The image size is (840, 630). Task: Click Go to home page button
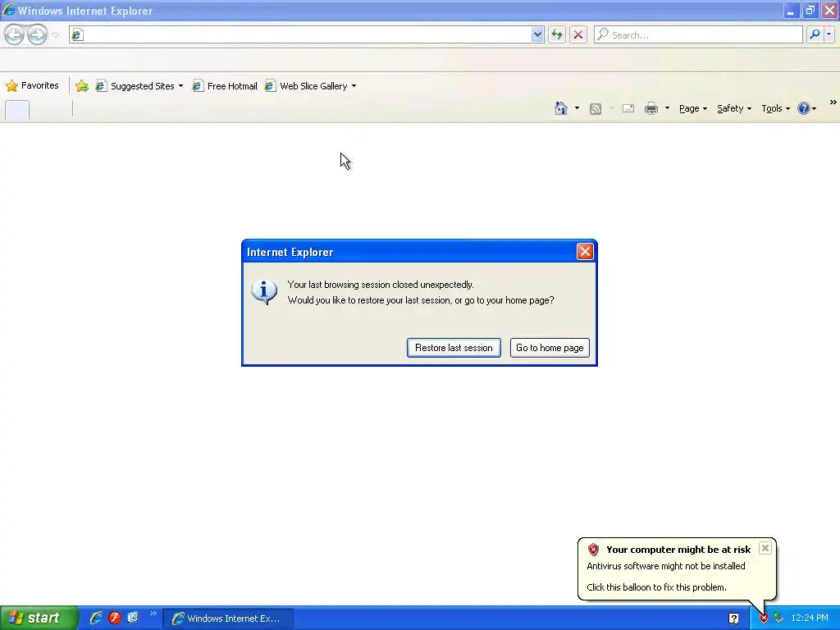[x=550, y=348]
